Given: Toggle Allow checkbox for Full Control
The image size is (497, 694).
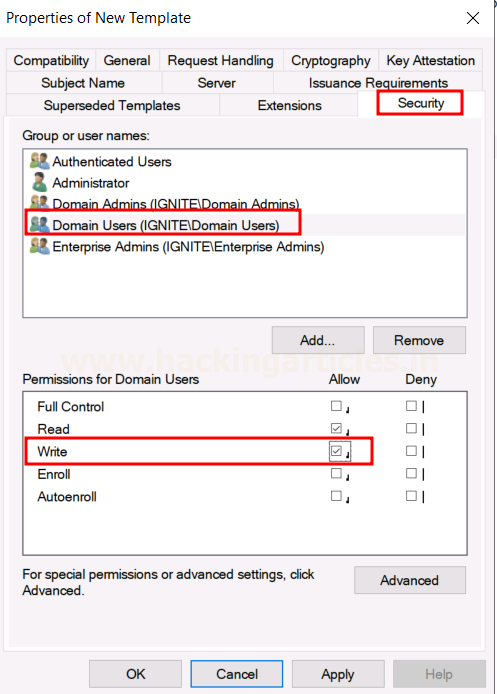Looking at the screenshot, I should point(336,406).
